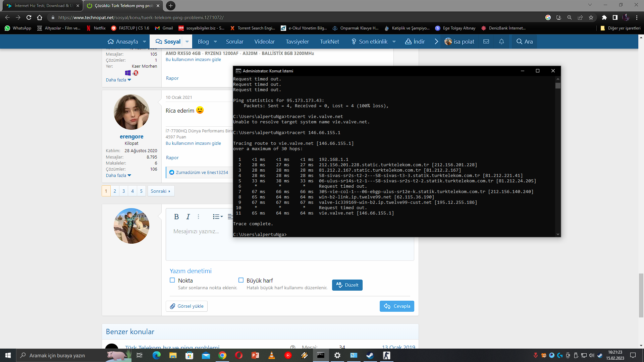The width and height of the screenshot is (644, 362).
Task: Click the browser reload page icon
Action: (29, 17)
